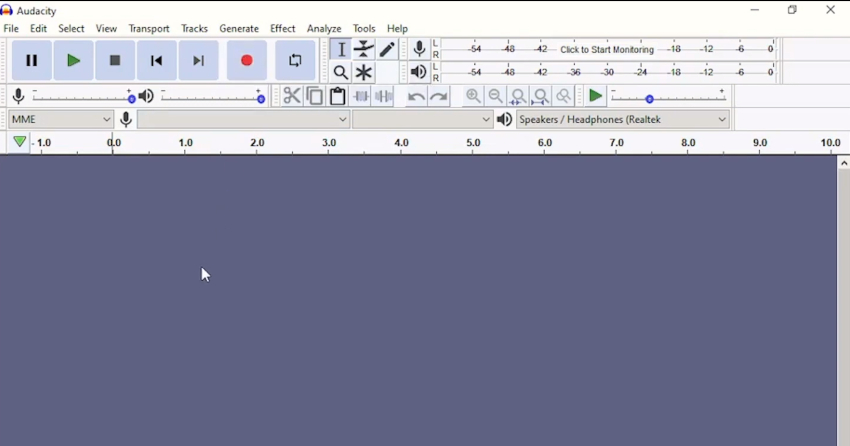850x446 pixels.
Task: Open the Tracks menu
Action: click(194, 29)
